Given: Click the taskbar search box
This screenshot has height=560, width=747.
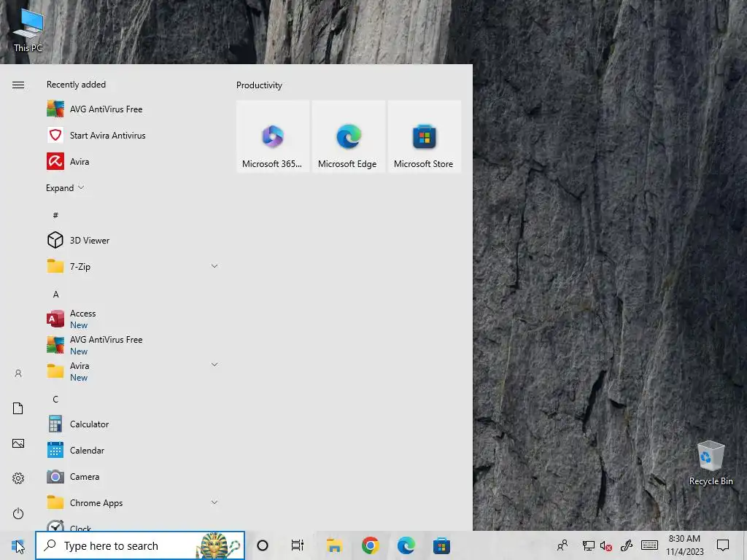Looking at the screenshot, I should pyautogui.click(x=140, y=545).
